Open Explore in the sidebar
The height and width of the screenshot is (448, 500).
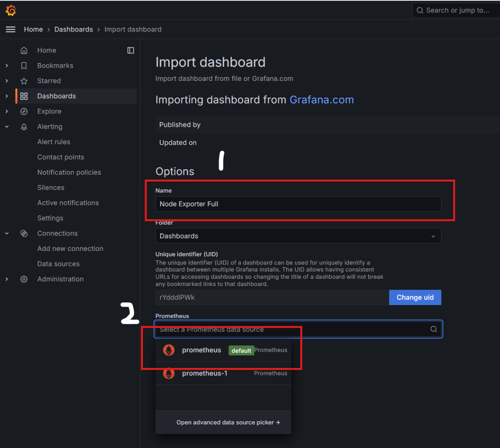[x=49, y=112]
